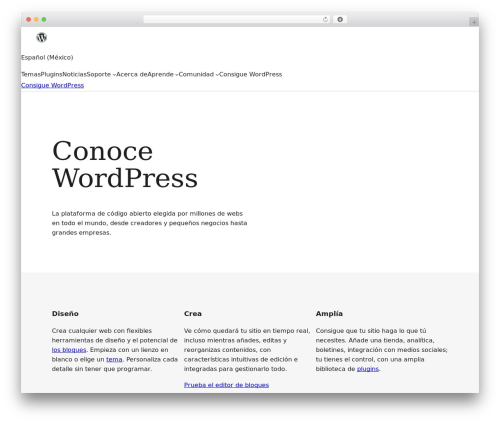Viewport: 500px width, 423px height.
Task: Click the browser download icon in toolbar
Action: (x=340, y=20)
